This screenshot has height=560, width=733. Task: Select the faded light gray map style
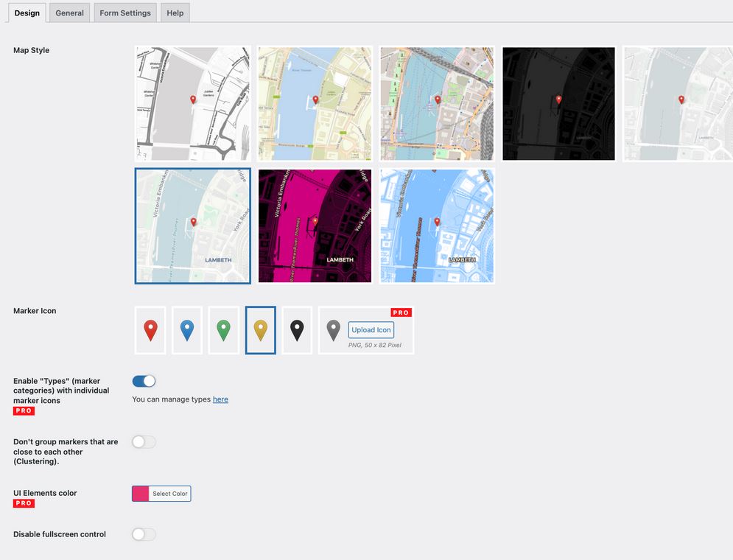[678, 103]
